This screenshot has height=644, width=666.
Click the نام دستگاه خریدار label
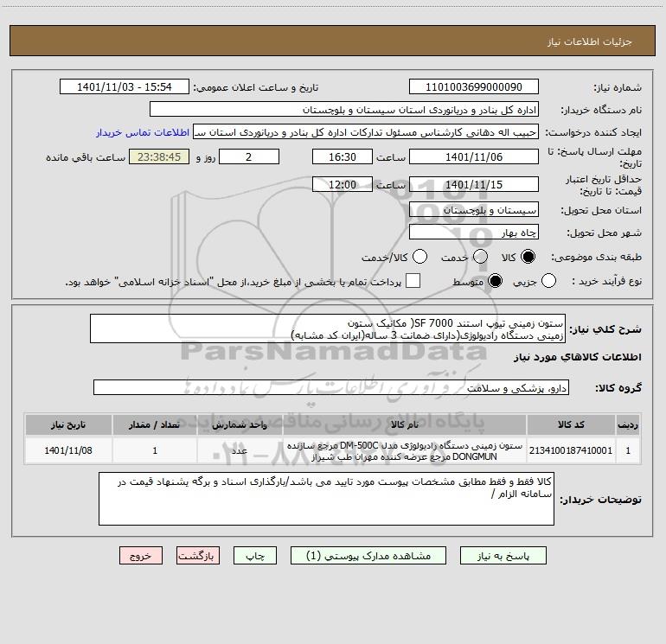601,111
